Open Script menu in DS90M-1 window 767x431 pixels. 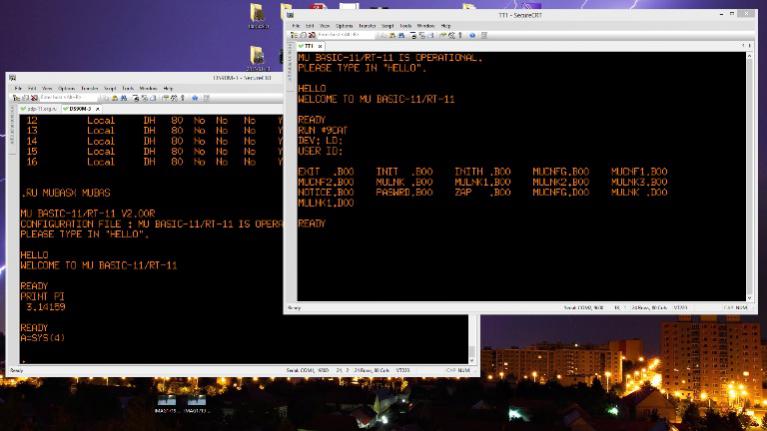[112, 88]
